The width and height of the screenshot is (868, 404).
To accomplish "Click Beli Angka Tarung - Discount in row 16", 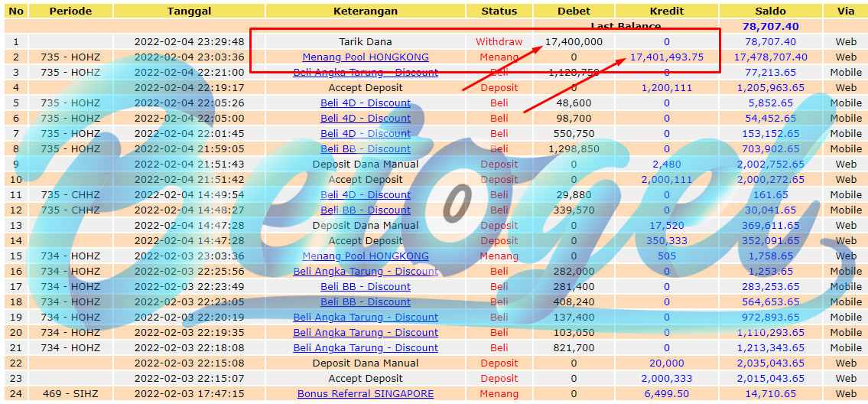I will (366, 272).
